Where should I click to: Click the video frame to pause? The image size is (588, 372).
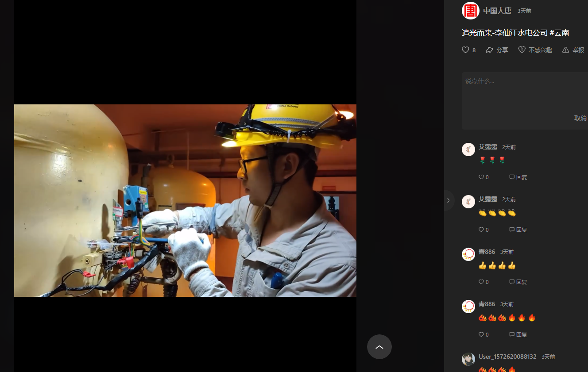(185, 200)
